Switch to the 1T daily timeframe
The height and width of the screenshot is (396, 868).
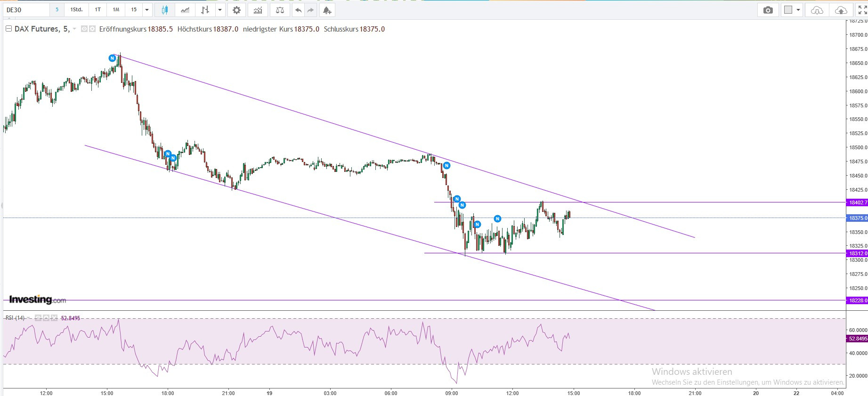pos(97,10)
